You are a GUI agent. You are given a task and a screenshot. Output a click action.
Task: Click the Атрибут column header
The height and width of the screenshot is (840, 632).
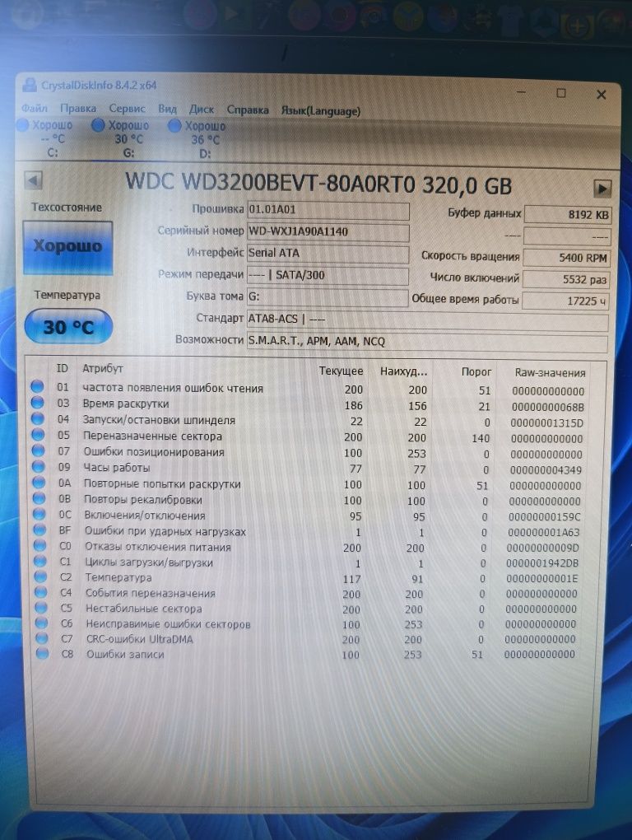102,369
